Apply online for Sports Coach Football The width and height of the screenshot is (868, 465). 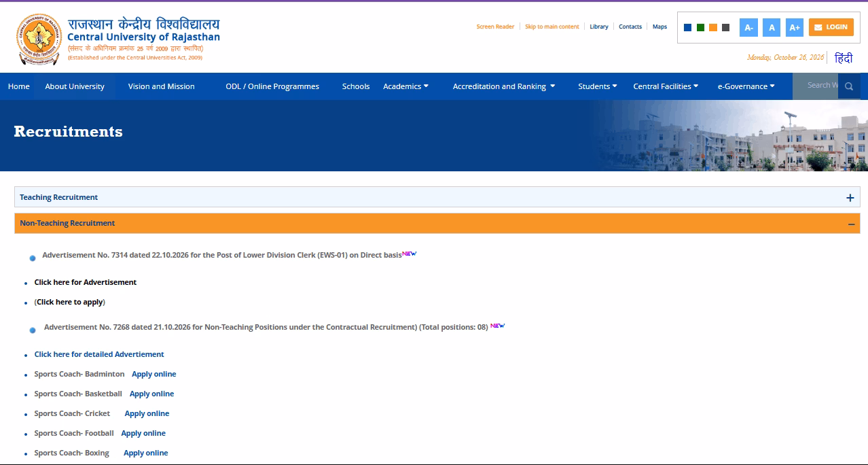143,433
